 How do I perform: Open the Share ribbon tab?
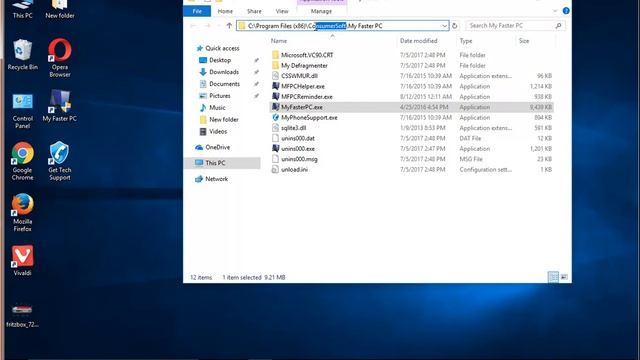[x=254, y=11]
